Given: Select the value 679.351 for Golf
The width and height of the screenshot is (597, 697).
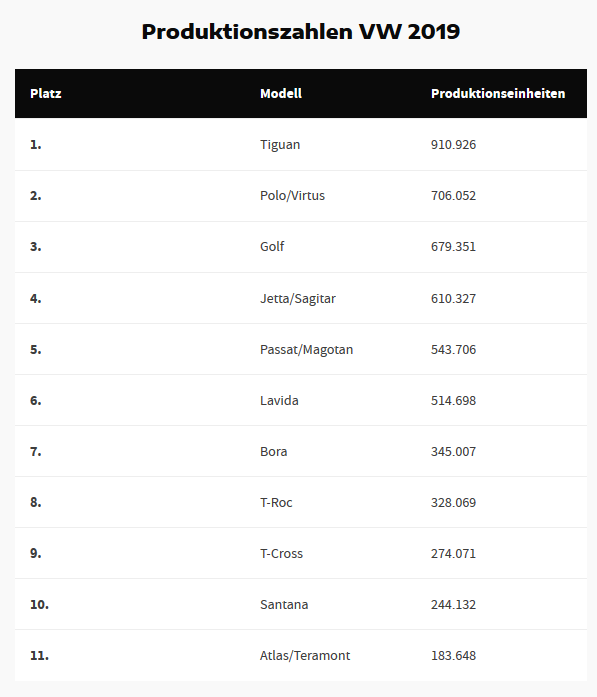Looking at the screenshot, I should 453,247.
